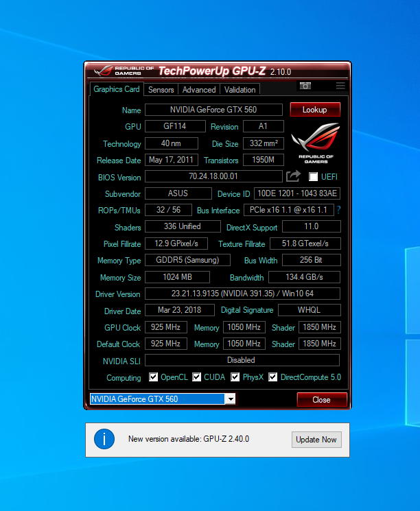The image size is (420, 511).
Task: Click the Subvendor field showing ASUS
Action: (178, 193)
